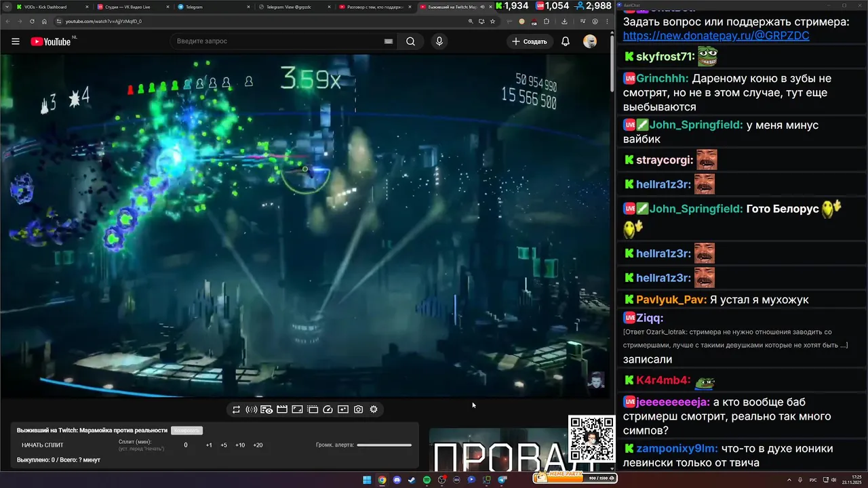The height and width of the screenshot is (488, 868).
Task: Click the gray button beside the stream title
Action: pos(186,430)
